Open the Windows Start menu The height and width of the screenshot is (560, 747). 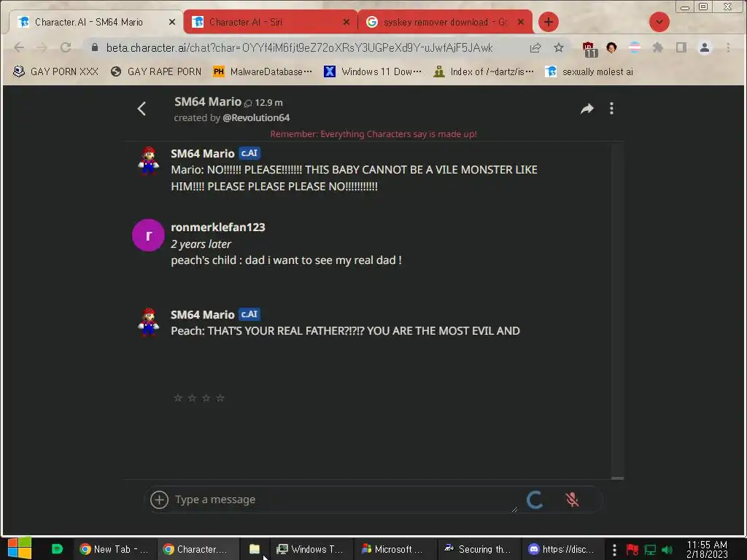tap(20, 548)
